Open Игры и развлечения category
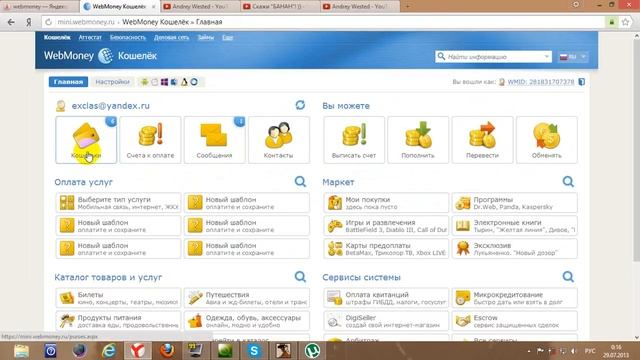The height and width of the screenshot is (360, 640). point(386,226)
